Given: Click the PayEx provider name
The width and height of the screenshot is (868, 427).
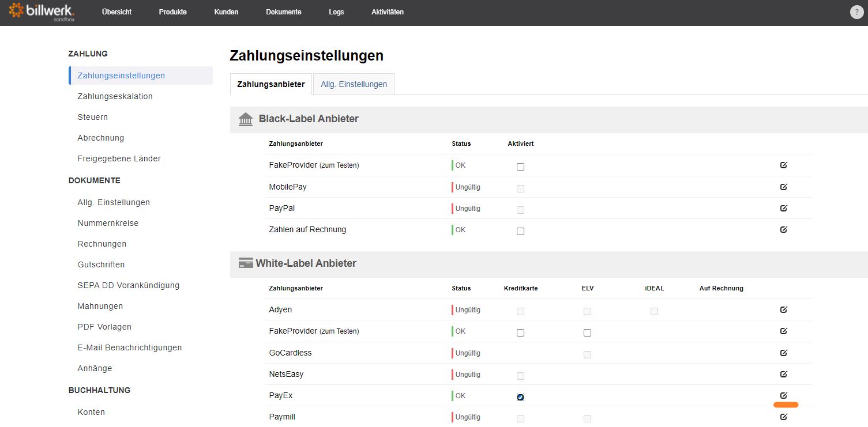Looking at the screenshot, I should point(280,395).
